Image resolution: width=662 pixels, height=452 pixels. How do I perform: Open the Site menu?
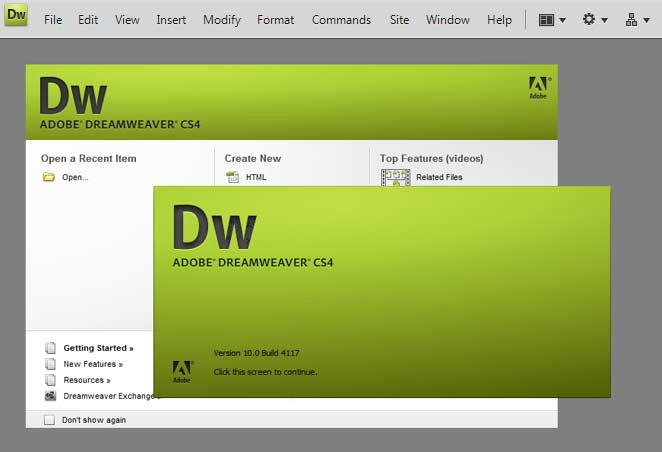(399, 20)
